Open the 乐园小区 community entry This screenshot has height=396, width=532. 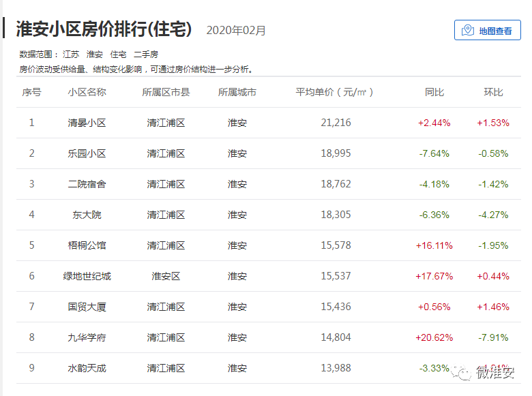click(x=87, y=153)
